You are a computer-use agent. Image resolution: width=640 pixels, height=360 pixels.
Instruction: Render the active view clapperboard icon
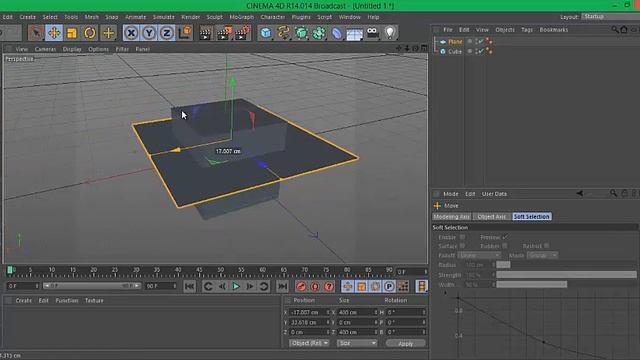[205, 33]
